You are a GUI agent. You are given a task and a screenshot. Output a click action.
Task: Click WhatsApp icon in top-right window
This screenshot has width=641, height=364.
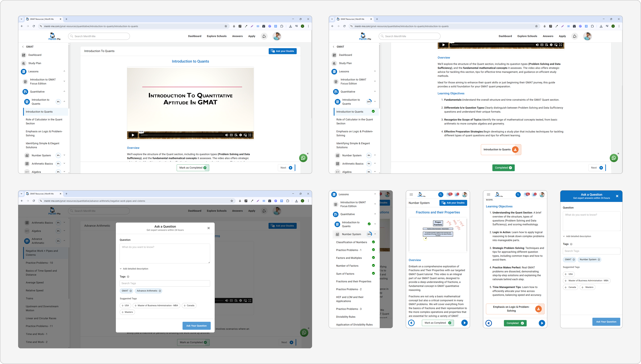614,158
